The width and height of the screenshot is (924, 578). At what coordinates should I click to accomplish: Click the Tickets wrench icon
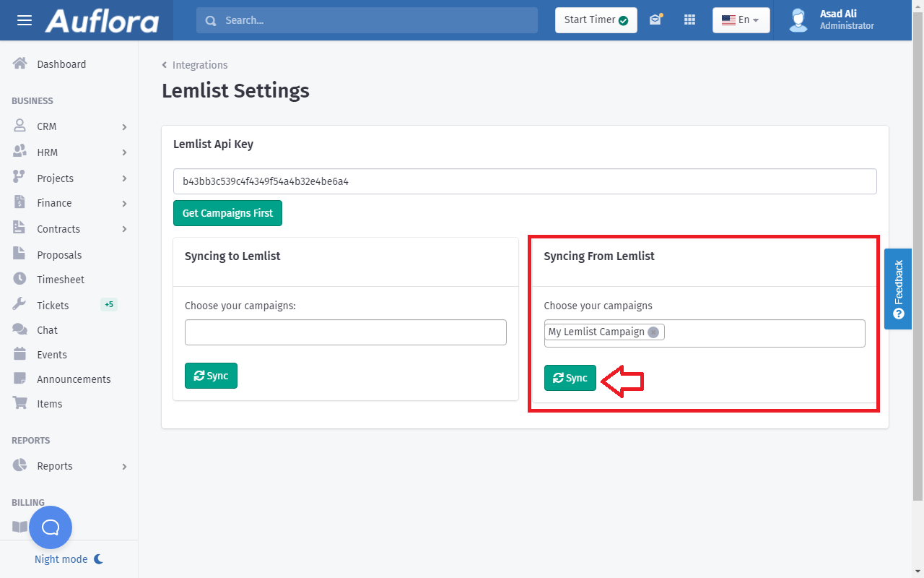tap(20, 305)
